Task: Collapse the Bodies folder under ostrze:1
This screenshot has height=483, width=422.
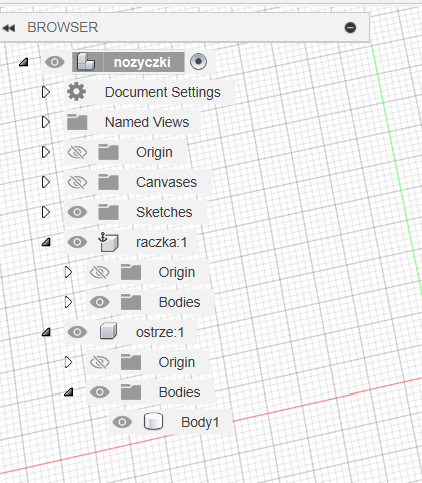Action: tap(68, 392)
